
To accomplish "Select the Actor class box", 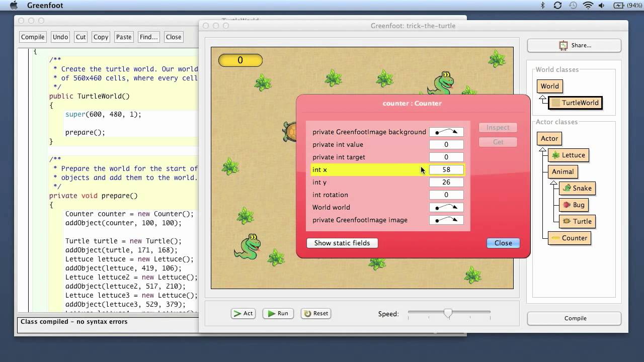I will (x=549, y=138).
